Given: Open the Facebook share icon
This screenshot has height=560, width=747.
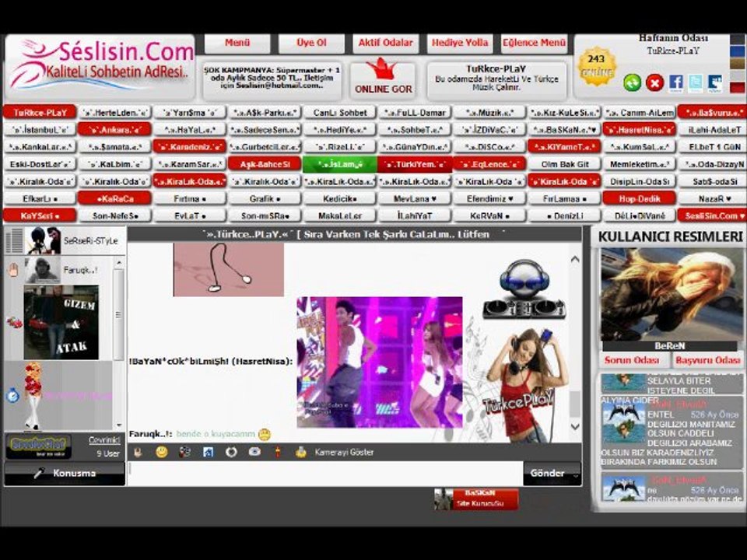Looking at the screenshot, I should (x=675, y=83).
